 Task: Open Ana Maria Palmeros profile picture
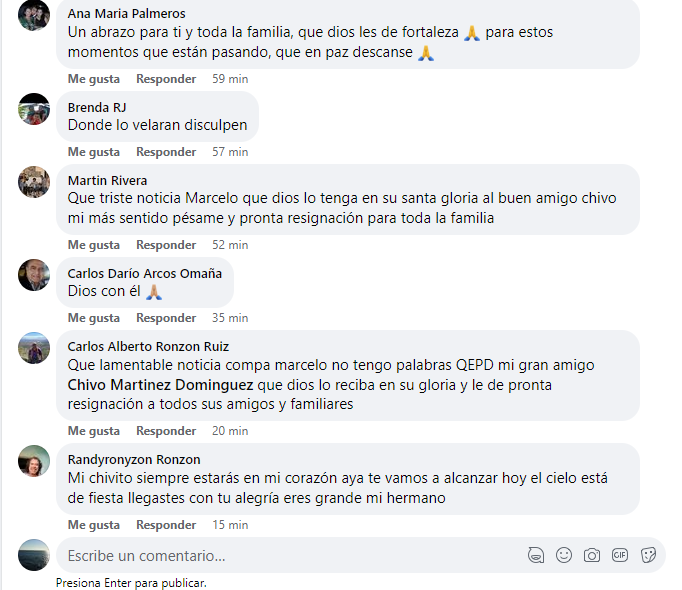pos(34,14)
